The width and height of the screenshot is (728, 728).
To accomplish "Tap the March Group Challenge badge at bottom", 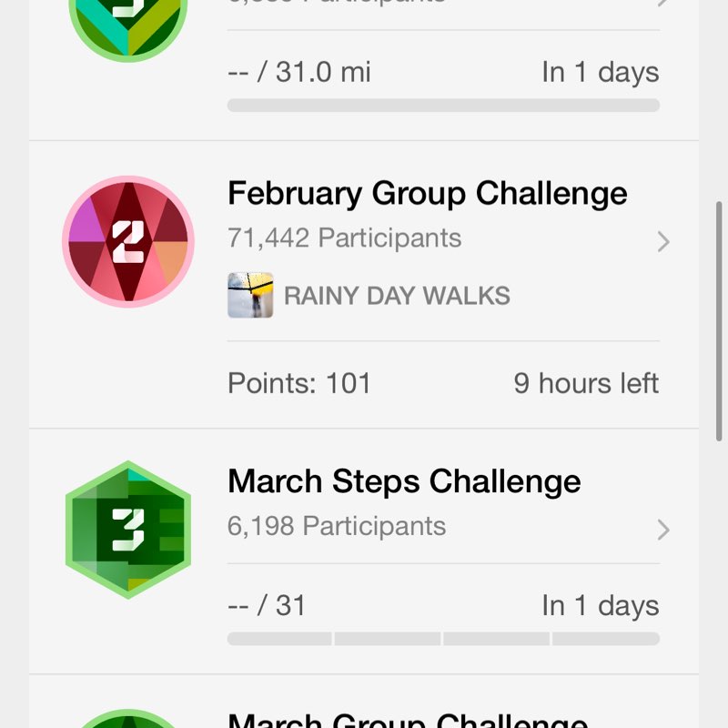I will [x=128, y=719].
